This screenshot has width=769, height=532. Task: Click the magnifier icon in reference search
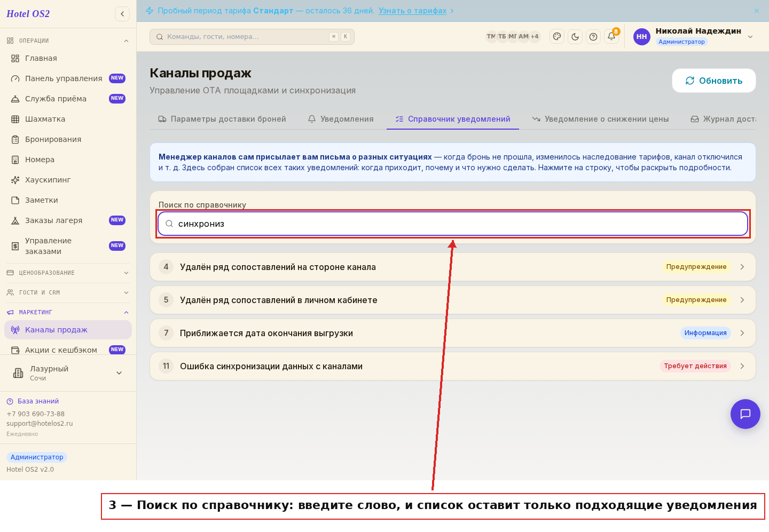coord(169,224)
